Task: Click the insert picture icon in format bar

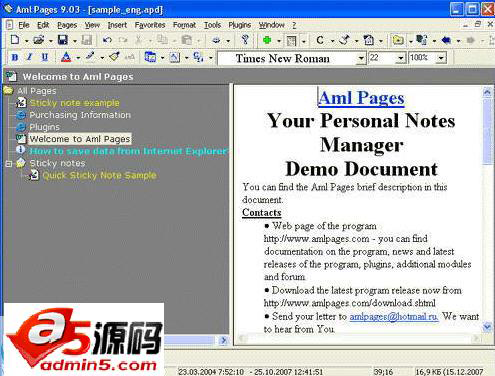Action: click(175, 57)
